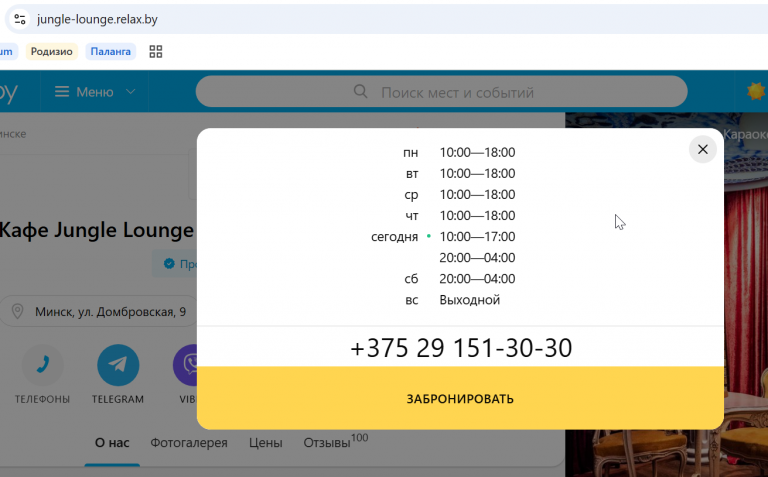Click the Поиск мест и событий search field
Image resolution: width=768 pixels, height=477 pixels.
point(442,92)
